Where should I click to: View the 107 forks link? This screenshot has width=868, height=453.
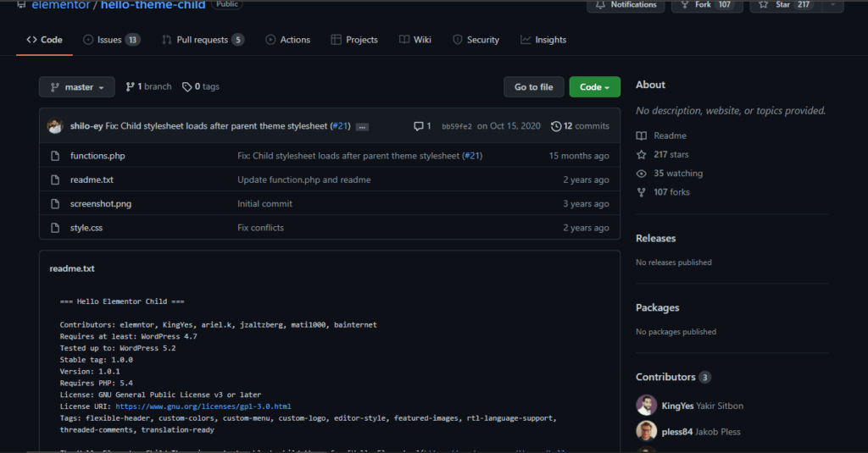click(x=671, y=192)
